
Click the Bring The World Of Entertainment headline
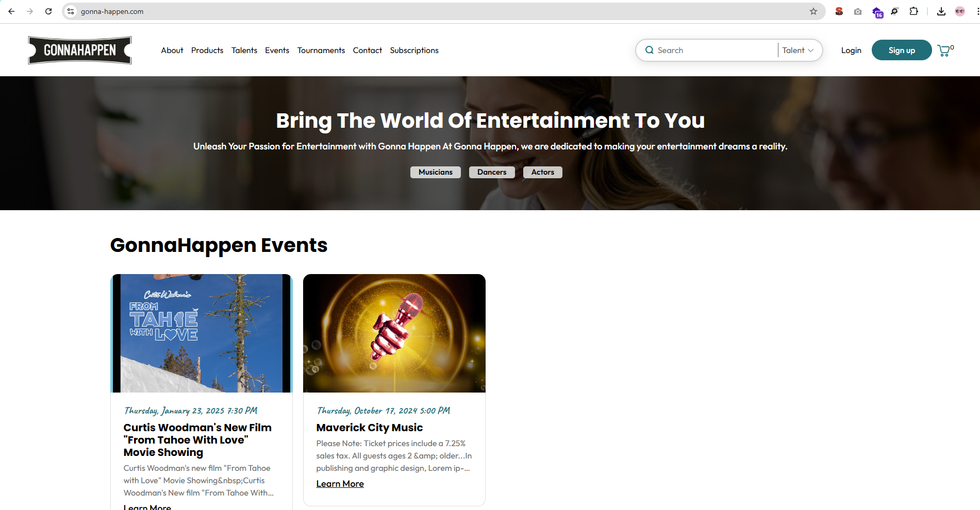[490, 121]
